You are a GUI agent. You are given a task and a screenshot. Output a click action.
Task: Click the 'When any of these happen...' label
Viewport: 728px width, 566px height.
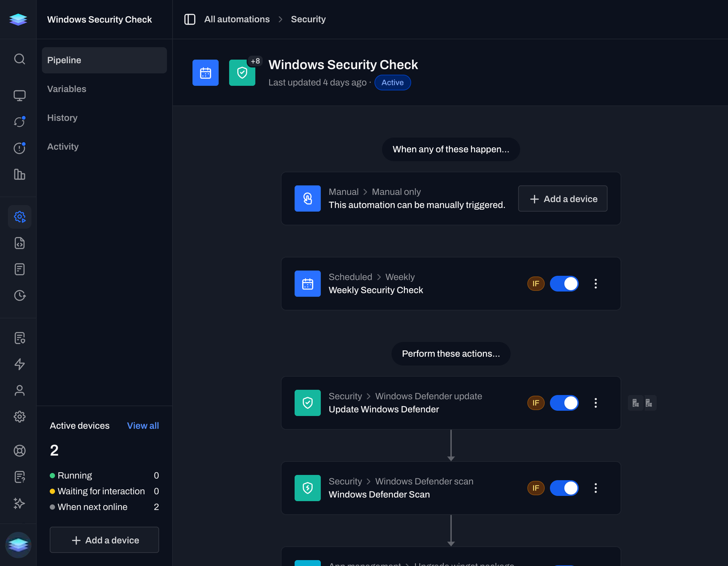pyautogui.click(x=451, y=149)
